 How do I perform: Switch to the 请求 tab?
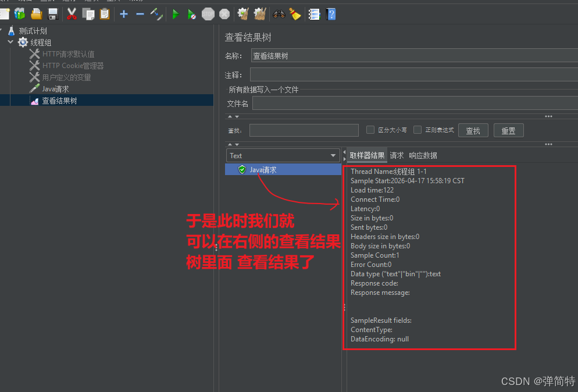tap(397, 155)
